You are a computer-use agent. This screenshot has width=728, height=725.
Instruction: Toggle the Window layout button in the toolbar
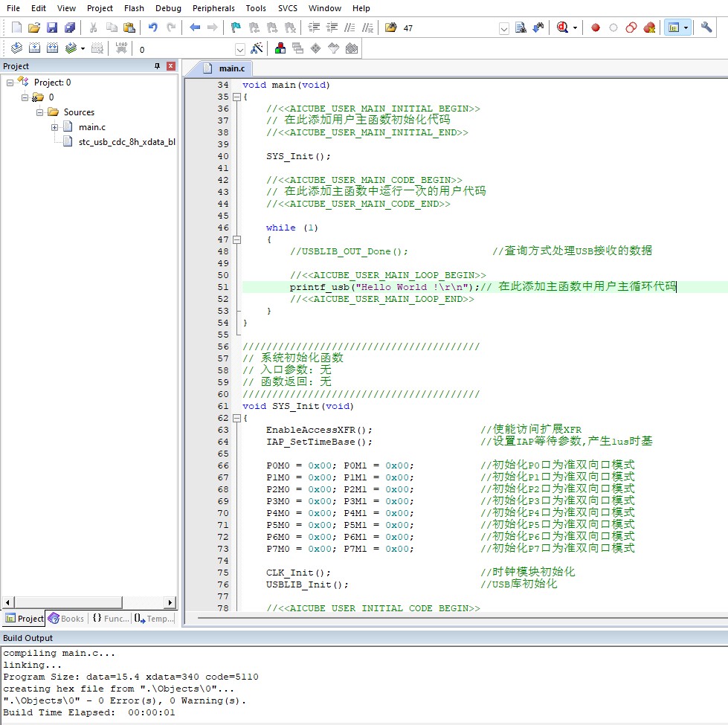674,28
